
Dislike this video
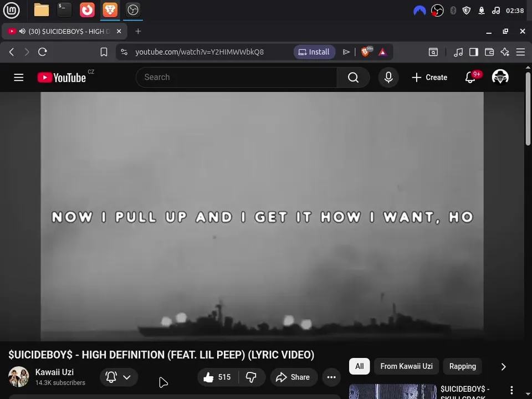coord(251,377)
